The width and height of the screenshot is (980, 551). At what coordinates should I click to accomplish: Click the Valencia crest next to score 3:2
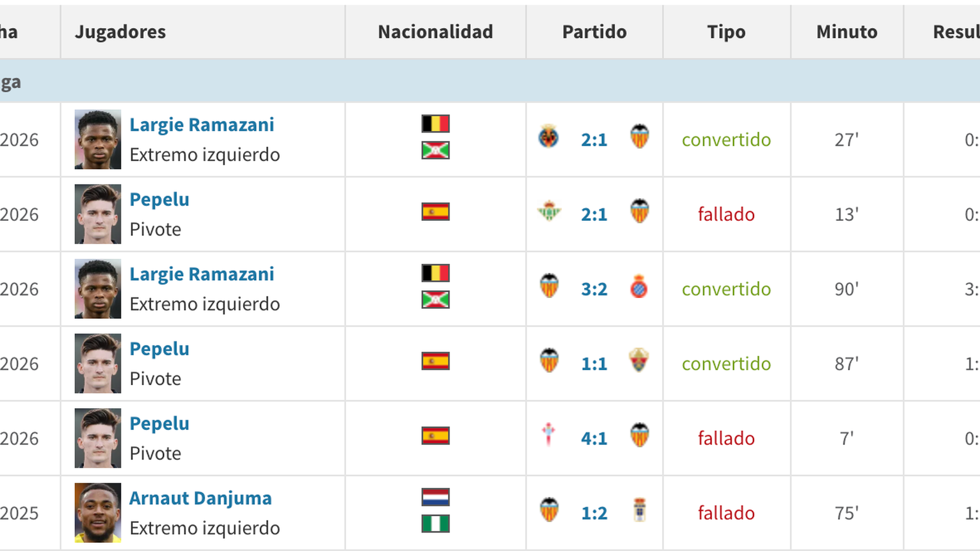point(549,288)
